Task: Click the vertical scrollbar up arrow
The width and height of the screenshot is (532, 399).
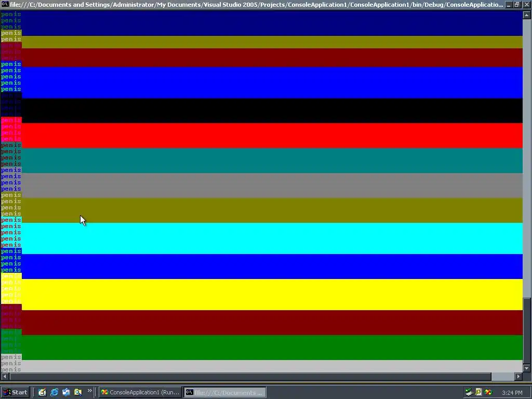Action: (x=527, y=15)
